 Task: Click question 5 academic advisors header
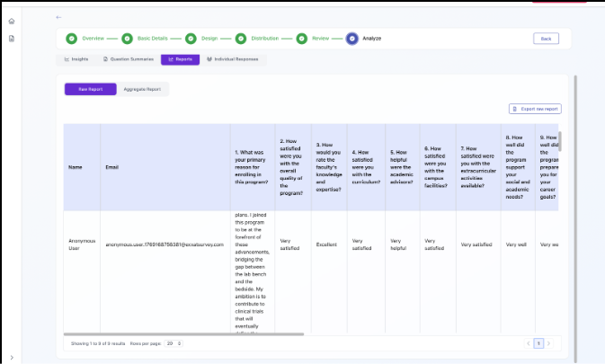(403, 167)
